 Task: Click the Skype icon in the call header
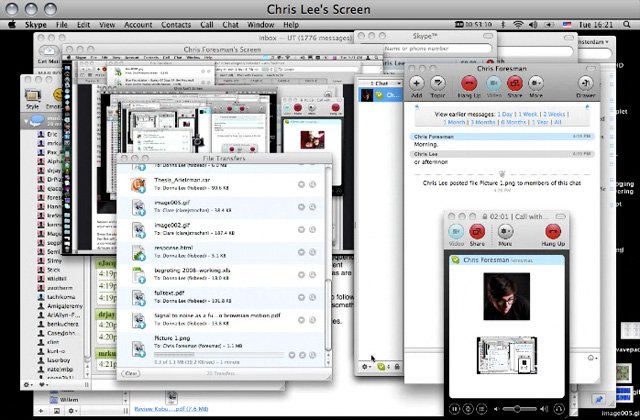coord(456,260)
